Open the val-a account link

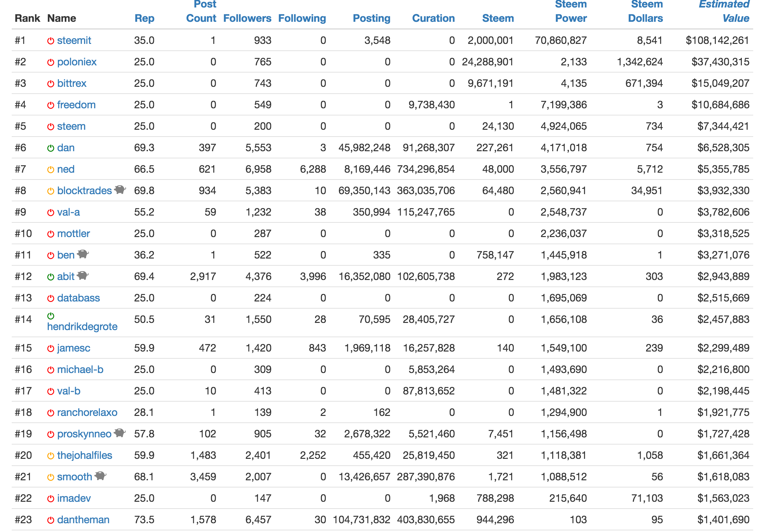tap(69, 212)
